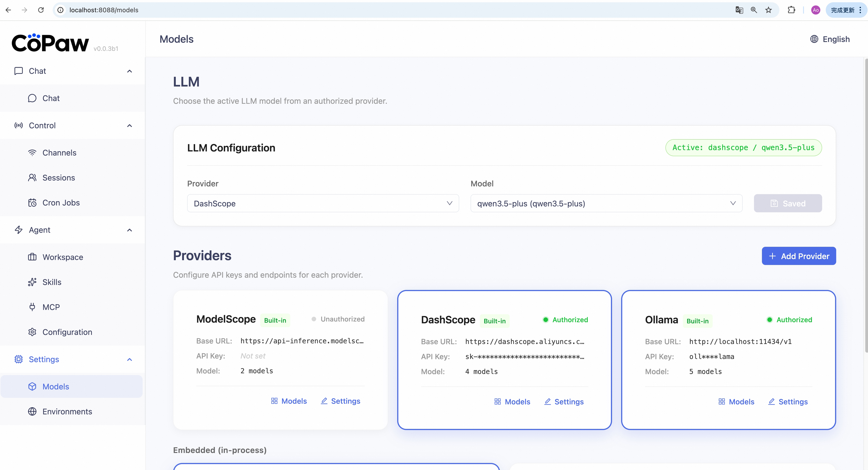Reload the page with refresh icon
Viewport: 868px width, 470px height.
41,10
